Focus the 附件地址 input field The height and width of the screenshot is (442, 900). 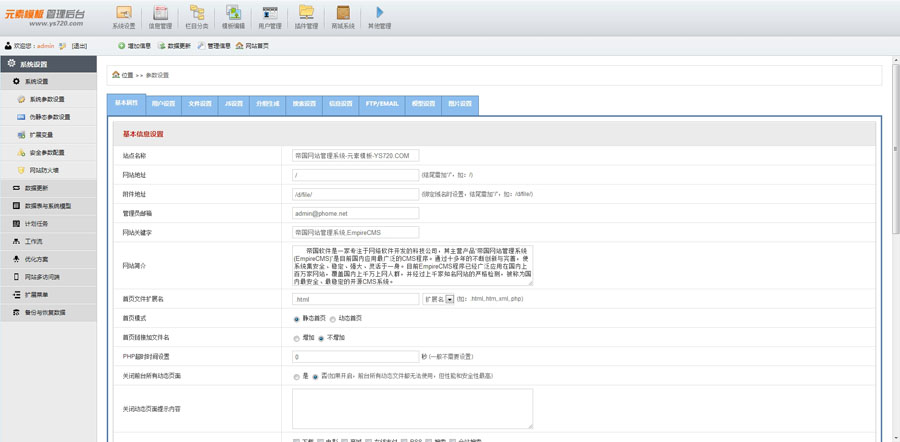click(355, 194)
